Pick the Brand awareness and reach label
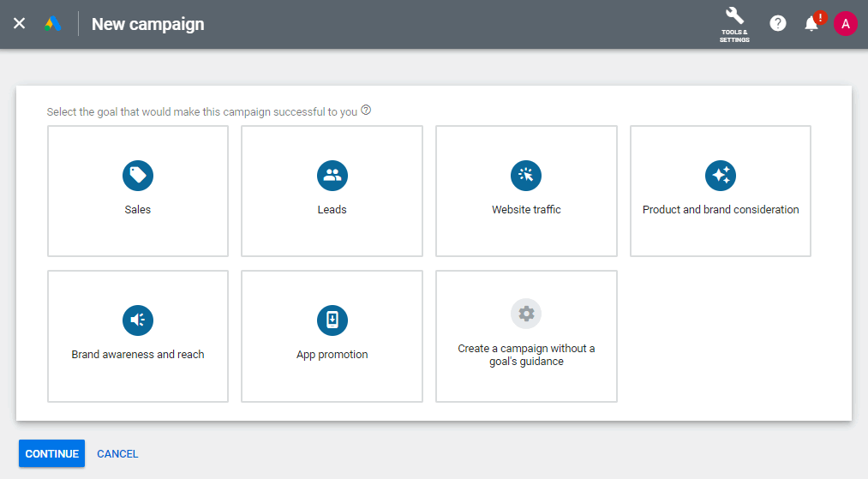868x479 pixels. point(137,355)
